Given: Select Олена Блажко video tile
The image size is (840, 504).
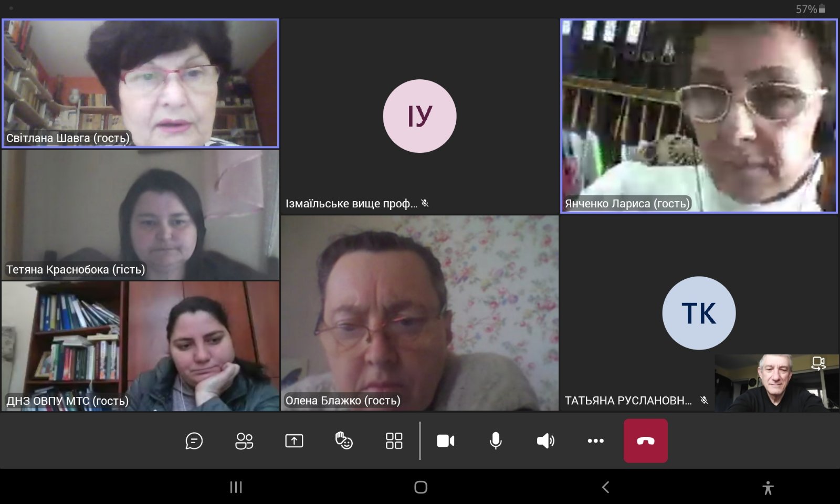Looking at the screenshot, I should coord(419,313).
